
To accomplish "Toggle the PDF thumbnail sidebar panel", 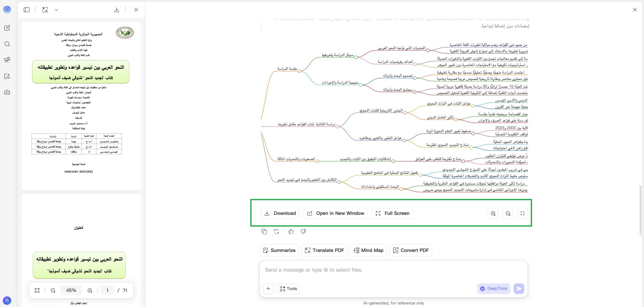I will coord(27,10).
